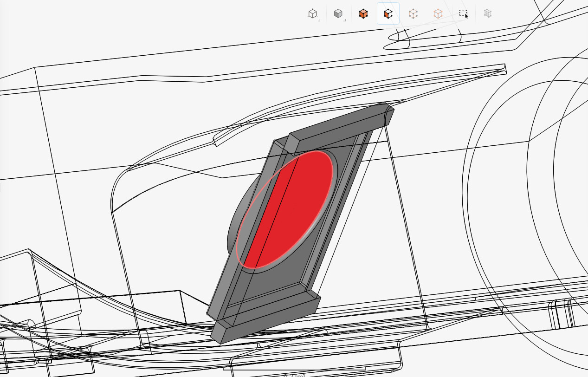Viewport: 588px width, 377px height.
Task: Activate the box selection tool
Action: 463,13
